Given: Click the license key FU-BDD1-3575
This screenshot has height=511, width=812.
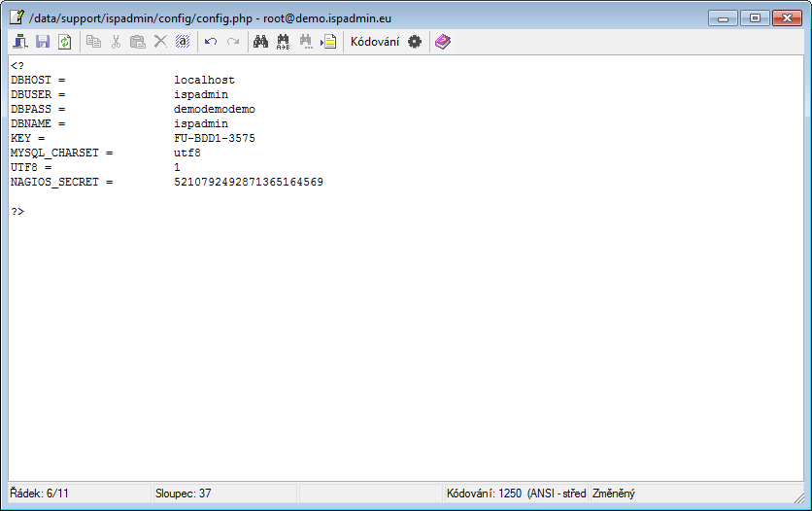Looking at the screenshot, I should pos(215,138).
